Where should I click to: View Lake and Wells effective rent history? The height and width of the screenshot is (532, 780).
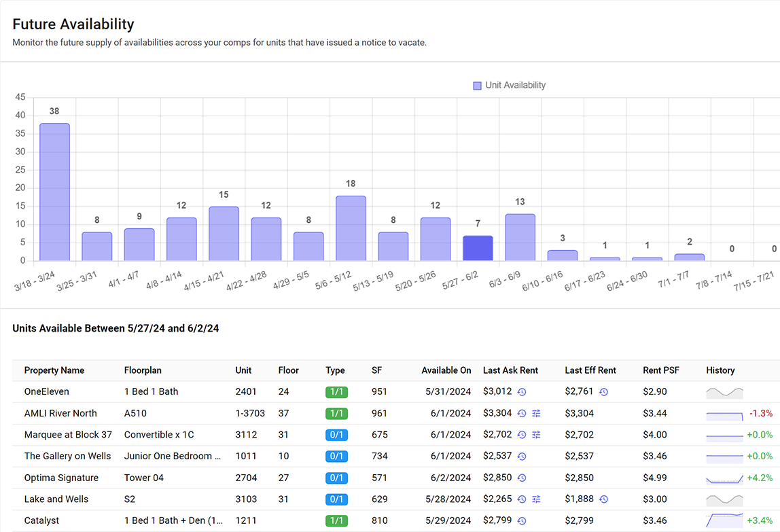point(603,499)
